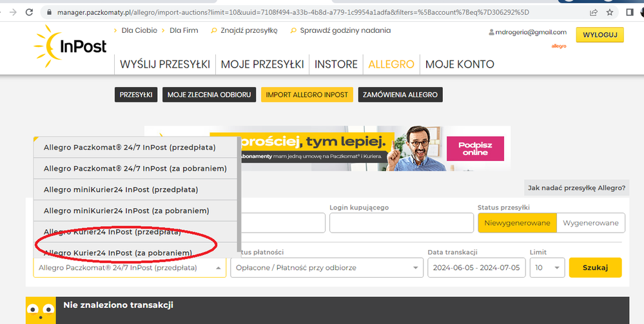Click Login kupującego input field
The height and width of the screenshot is (324, 644).
pyautogui.click(x=401, y=223)
